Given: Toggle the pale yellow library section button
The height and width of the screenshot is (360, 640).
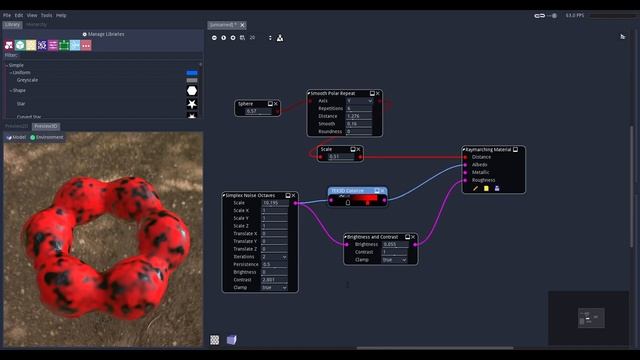Looking at the screenshot, I should [31, 45].
